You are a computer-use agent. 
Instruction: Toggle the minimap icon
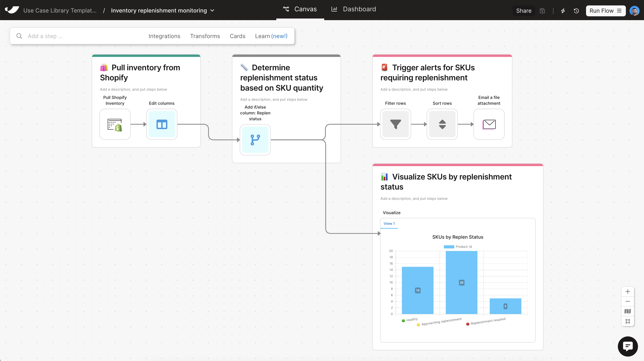point(627,311)
